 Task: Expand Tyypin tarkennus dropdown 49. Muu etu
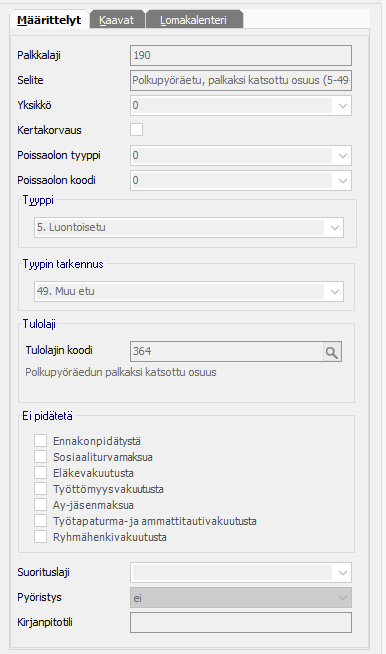189,292
